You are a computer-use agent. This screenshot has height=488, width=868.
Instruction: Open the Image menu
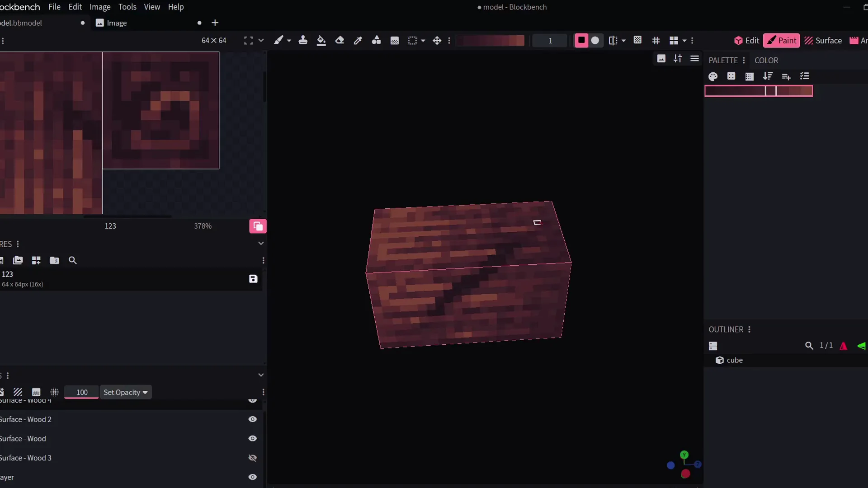pyautogui.click(x=100, y=7)
